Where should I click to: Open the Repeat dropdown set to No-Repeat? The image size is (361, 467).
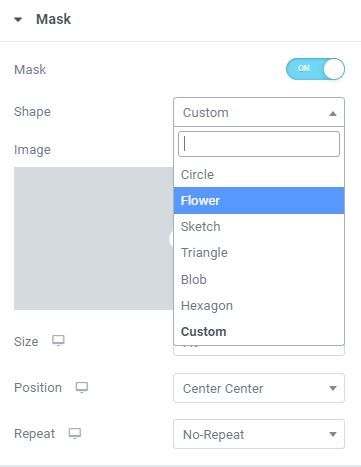(259, 434)
